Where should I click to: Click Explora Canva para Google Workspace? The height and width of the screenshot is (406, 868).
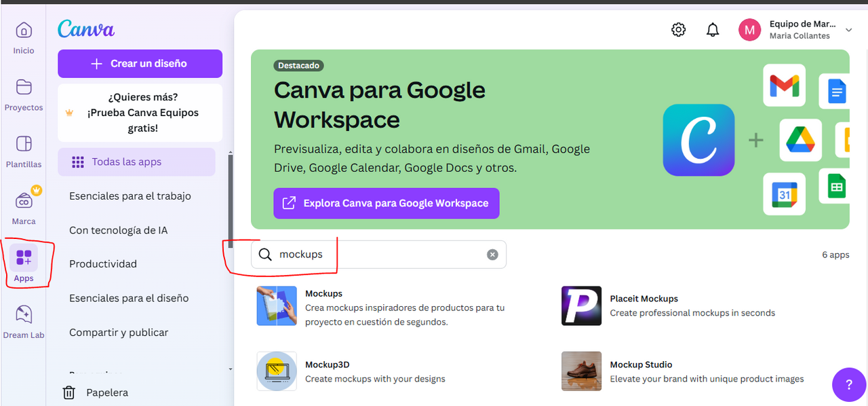pos(387,203)
